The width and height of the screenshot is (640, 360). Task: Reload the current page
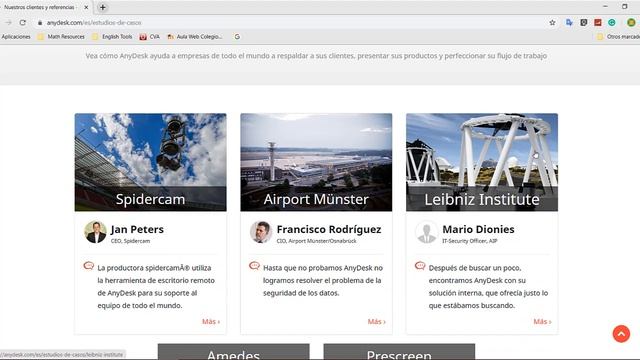(22, 23)
